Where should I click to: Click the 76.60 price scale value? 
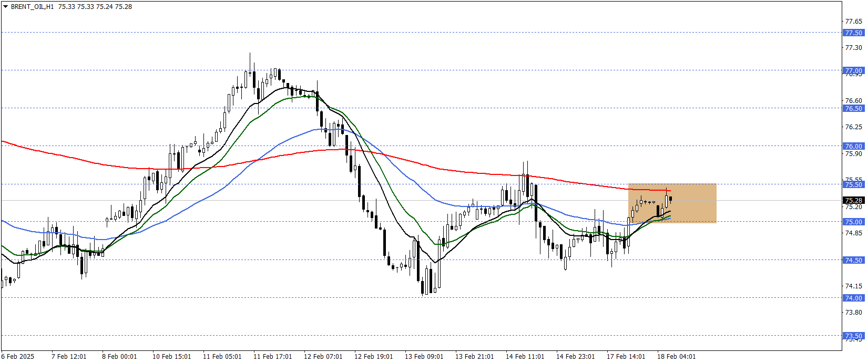pyautogui.click(x=853, y=100)
